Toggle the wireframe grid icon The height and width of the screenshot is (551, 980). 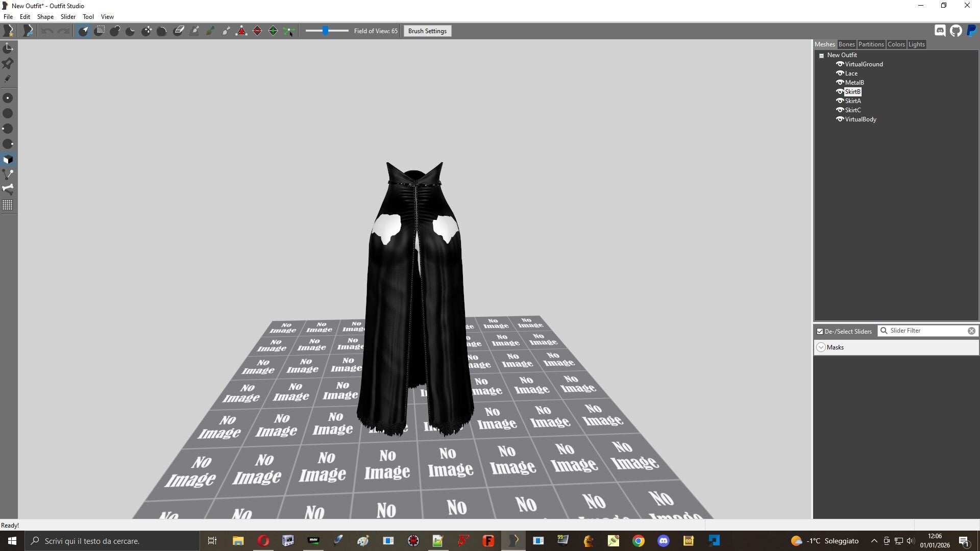click(x=8, y=205)
